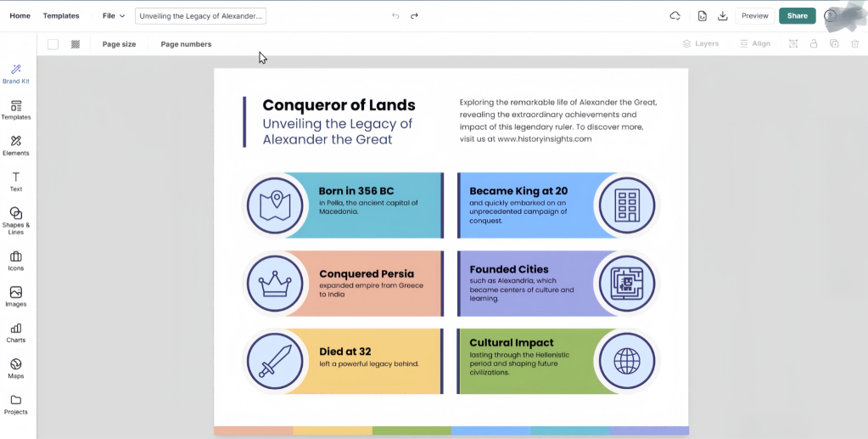Screen dimensions: 868x439
Task: Go to the Home menu item
Action: [20, 15]
